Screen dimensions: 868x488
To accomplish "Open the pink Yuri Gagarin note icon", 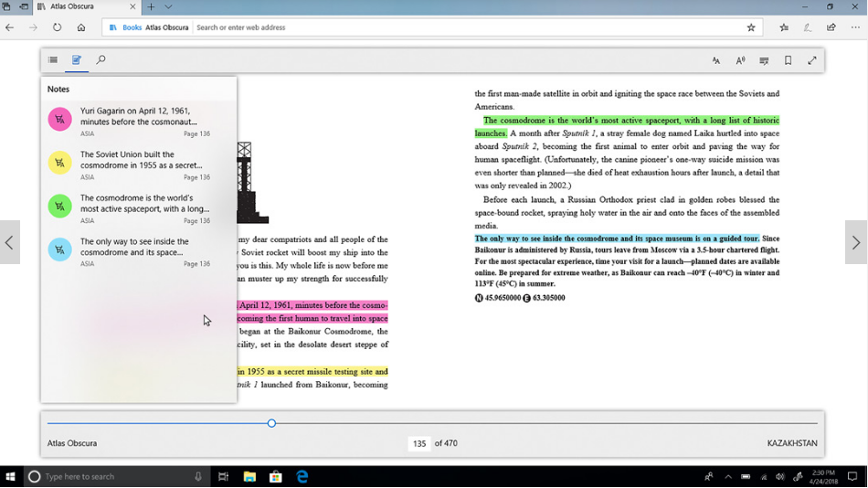I will click(x=59, y=119).
